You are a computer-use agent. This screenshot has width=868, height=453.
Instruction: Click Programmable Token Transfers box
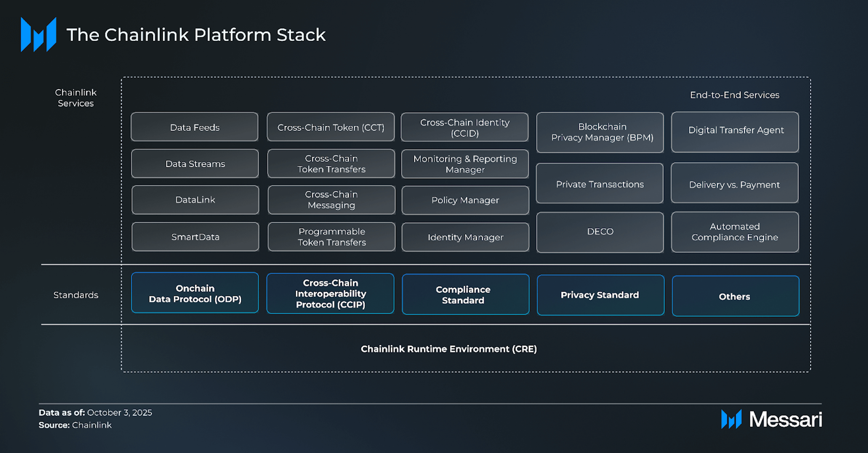point(331,237)
